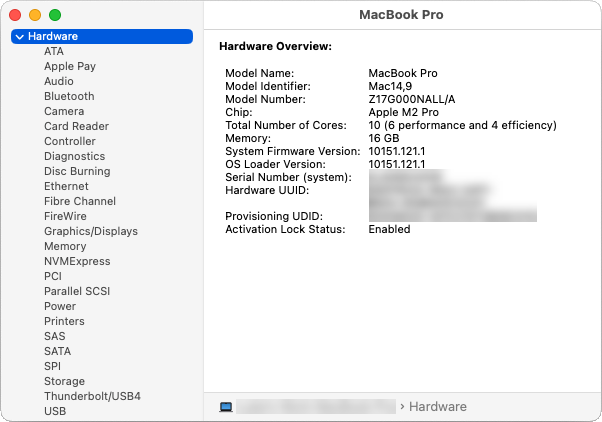602x422 pixels.
Task: Click the blurred computer name in path bar
Action: [316, 407]
